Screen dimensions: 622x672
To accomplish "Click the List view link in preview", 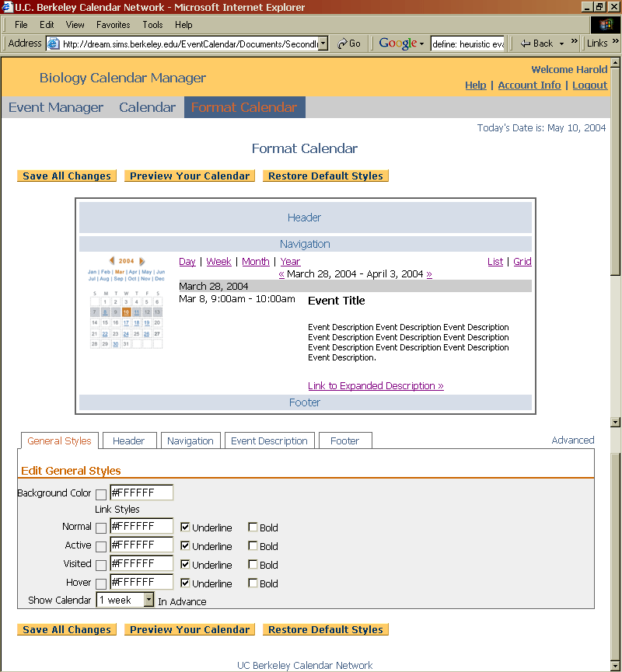I will coord(495,262).
